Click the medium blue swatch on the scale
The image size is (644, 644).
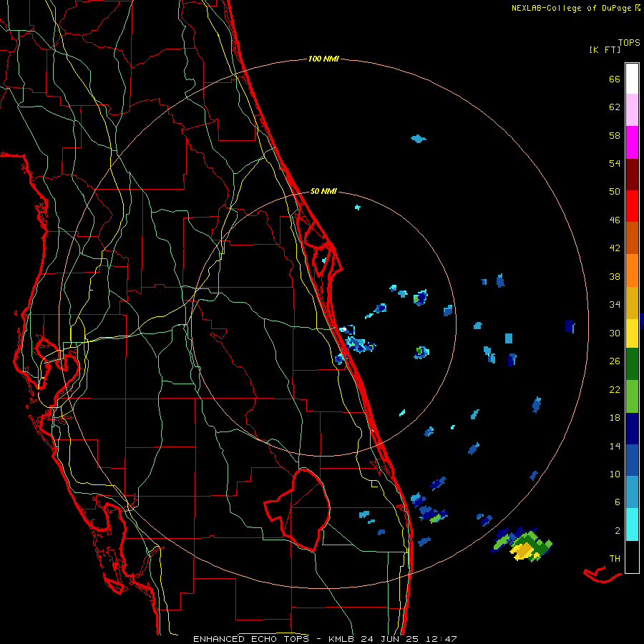[x=632, y=460]
